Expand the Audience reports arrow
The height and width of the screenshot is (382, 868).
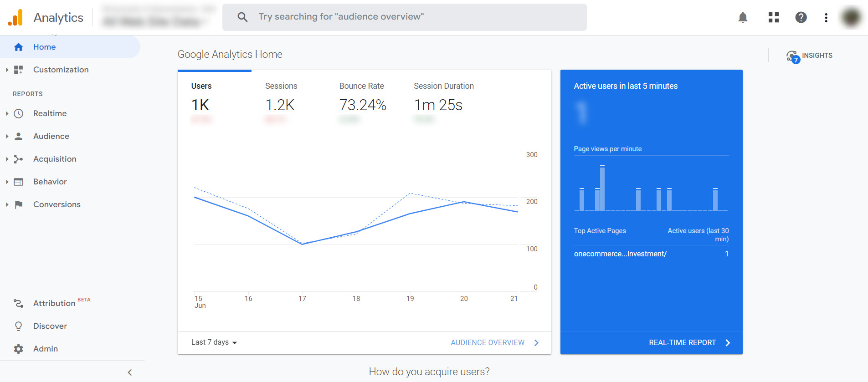(7, 136)
